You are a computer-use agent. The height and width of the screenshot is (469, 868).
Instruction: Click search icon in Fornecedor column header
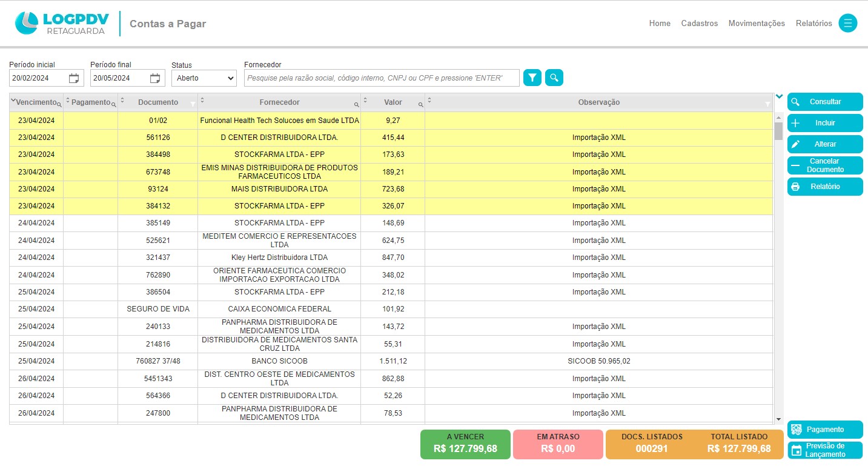pyautogui.click(x=357, y=105)
